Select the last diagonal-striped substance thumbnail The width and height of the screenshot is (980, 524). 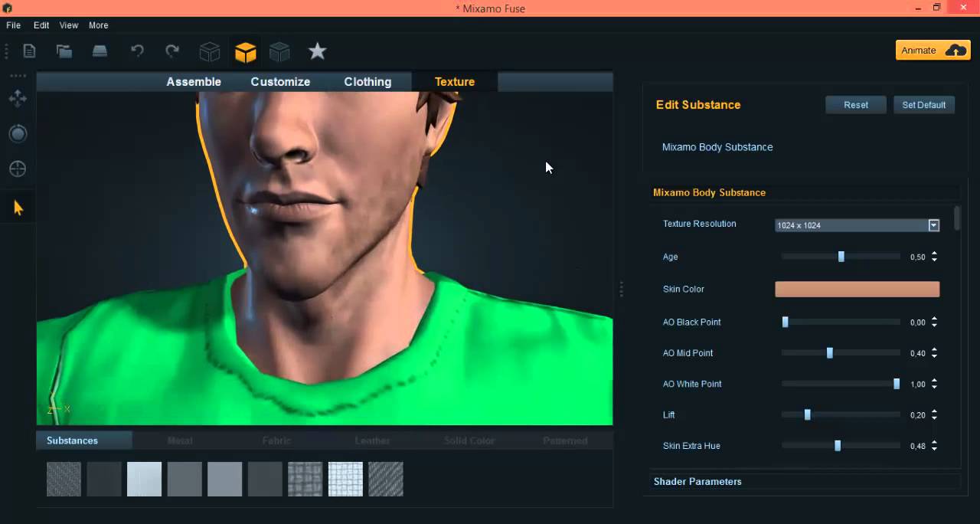[x=385, y=479]
